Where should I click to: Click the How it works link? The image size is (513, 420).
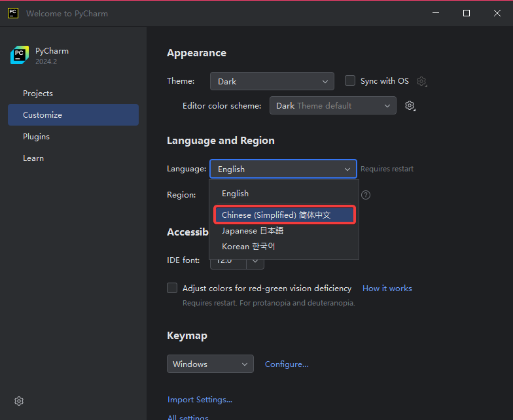(387, 289)
